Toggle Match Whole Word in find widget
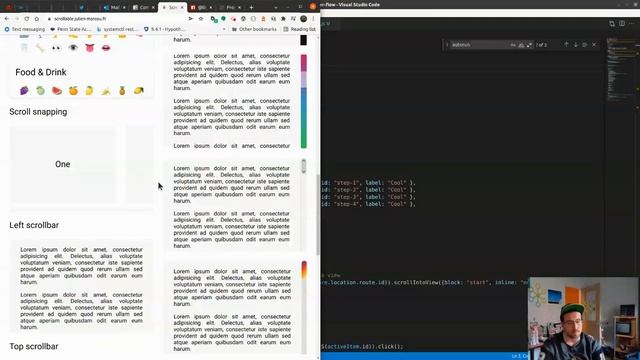 click(521, 45)
